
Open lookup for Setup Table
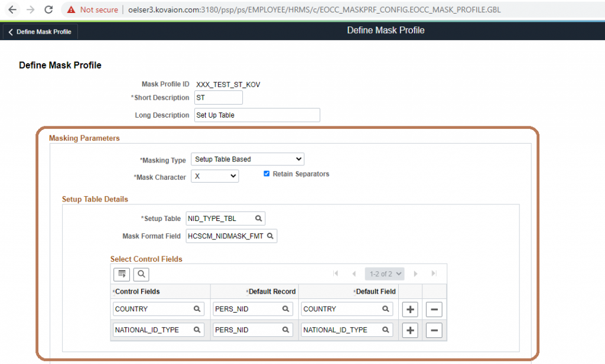coord(259,219)
